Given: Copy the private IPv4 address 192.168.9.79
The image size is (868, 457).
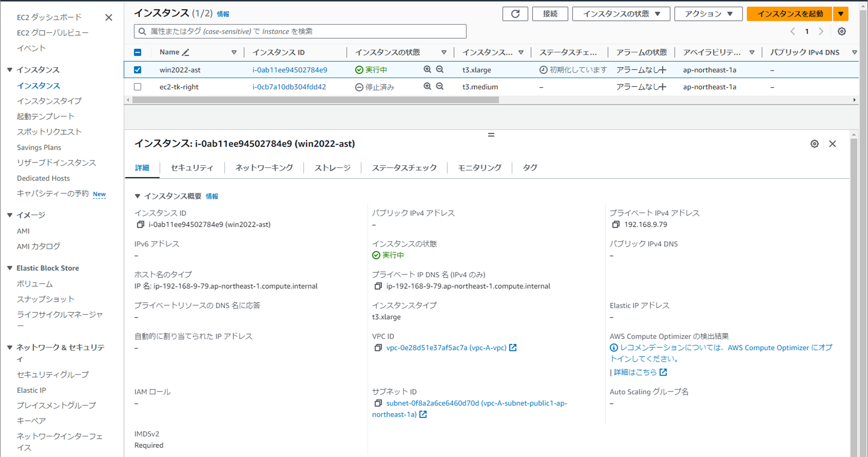Looking at the screenshot, I should (616, 224).
